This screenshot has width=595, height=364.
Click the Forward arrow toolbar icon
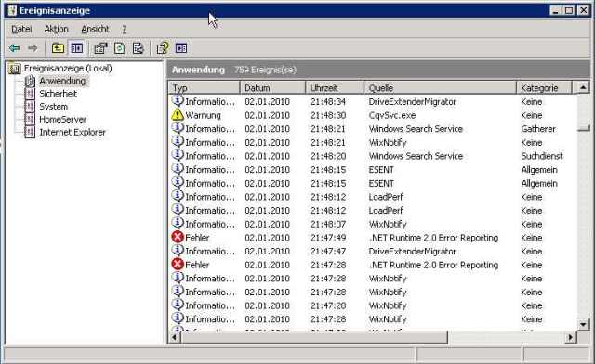click(x=33, y=48)
